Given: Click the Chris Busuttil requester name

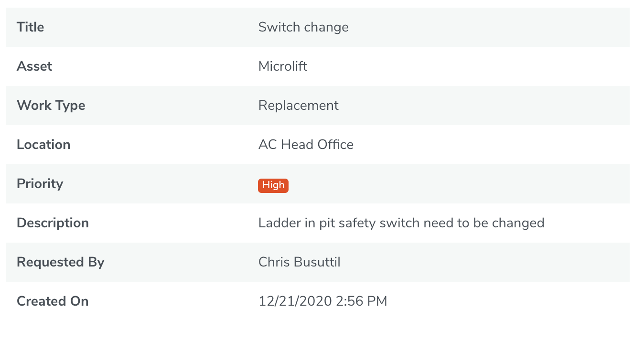Looking at the screenshot, I should coord(300,262).
